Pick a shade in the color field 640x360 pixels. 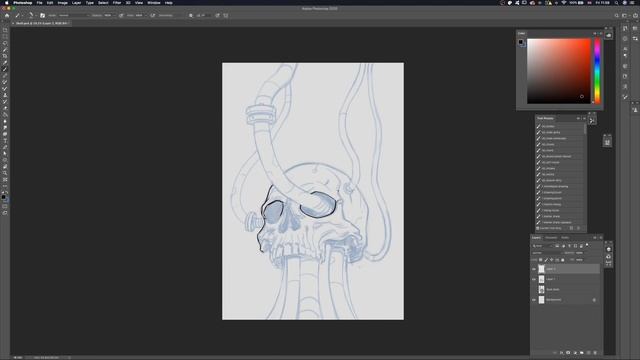[559, 71]
